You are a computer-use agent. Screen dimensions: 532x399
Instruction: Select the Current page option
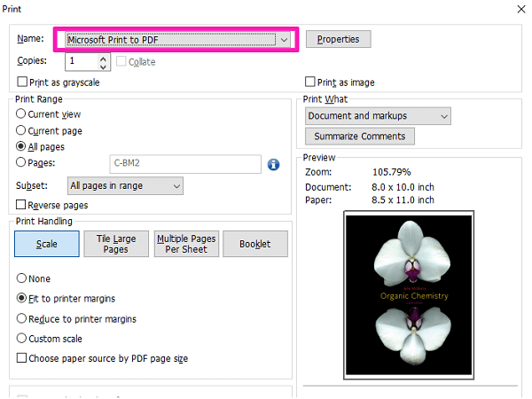tap(21, 130)
